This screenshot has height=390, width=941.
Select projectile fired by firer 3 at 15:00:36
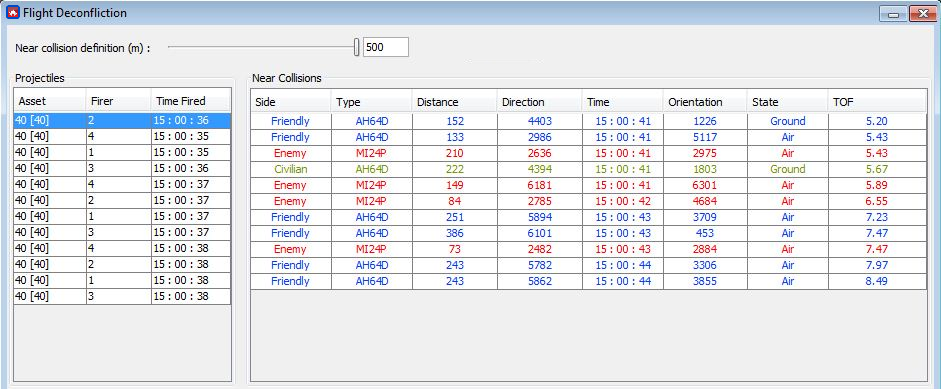pos(122,169)
